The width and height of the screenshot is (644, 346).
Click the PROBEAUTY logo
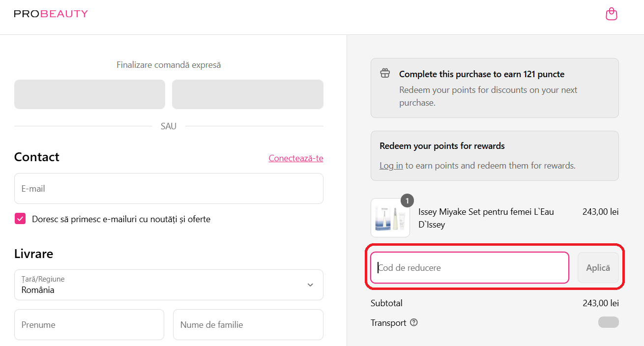tap(51, 14)
